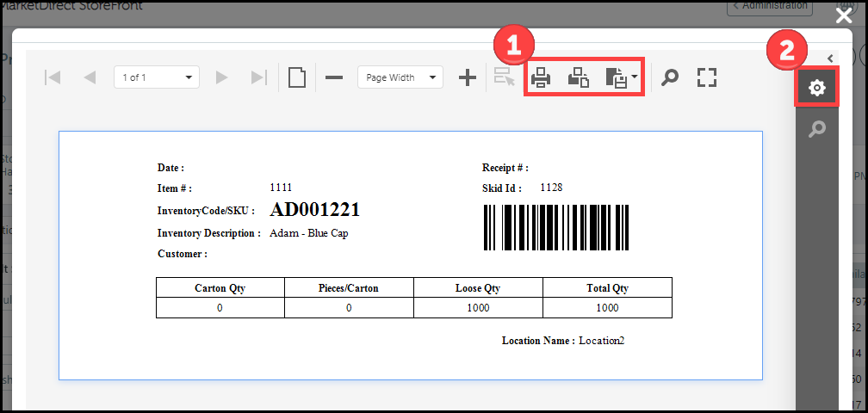Open the '1 of 1' page selector
The height and width of the screenshot is (413, 868).
point(156,77)
